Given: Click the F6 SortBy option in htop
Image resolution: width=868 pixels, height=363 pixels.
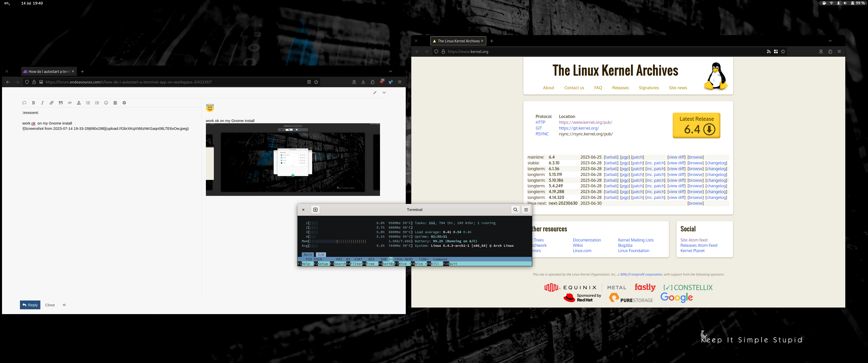Looking at the screenshot, I should point(387,264).
